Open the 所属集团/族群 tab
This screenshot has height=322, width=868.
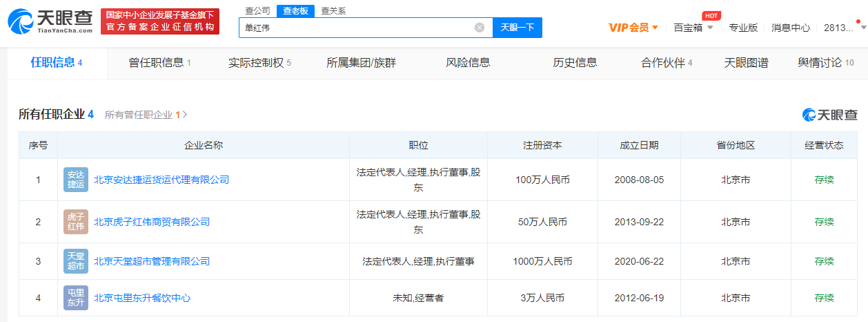[x=361, y=63]
